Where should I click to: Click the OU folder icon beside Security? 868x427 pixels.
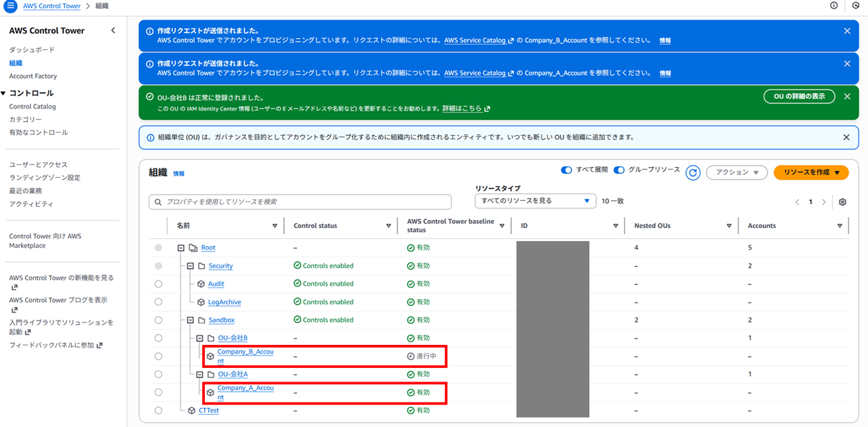pos(200,265)
